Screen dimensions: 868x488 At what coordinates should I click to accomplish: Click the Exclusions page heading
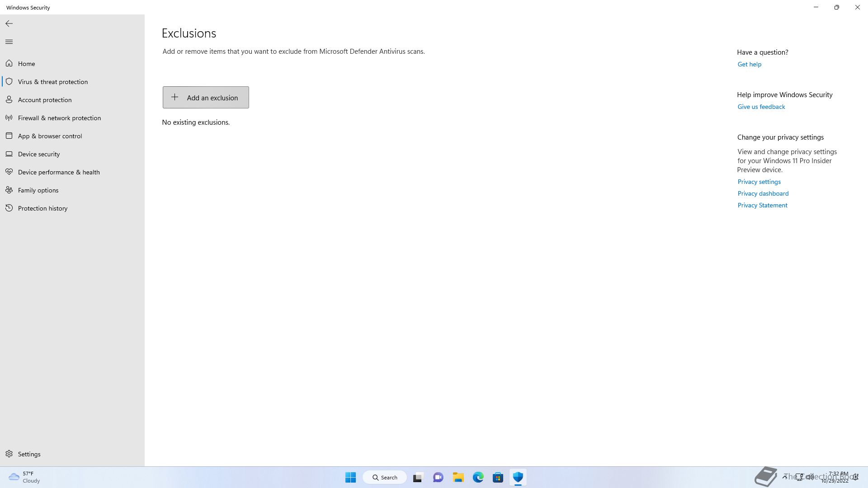pyautogui.click(x=189, y=33)
